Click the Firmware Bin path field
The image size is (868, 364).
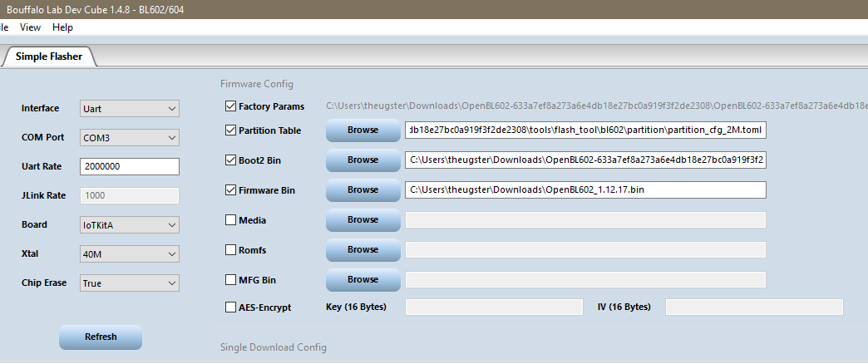(585, 189)
